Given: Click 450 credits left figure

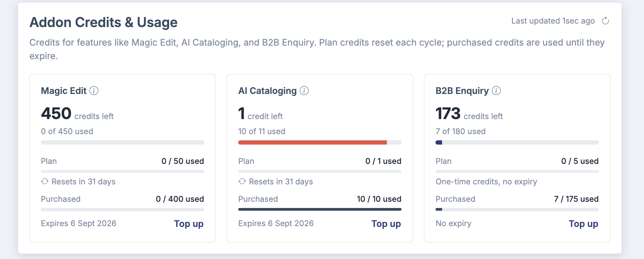Looking at the screenshot, I should pos(77,114).
